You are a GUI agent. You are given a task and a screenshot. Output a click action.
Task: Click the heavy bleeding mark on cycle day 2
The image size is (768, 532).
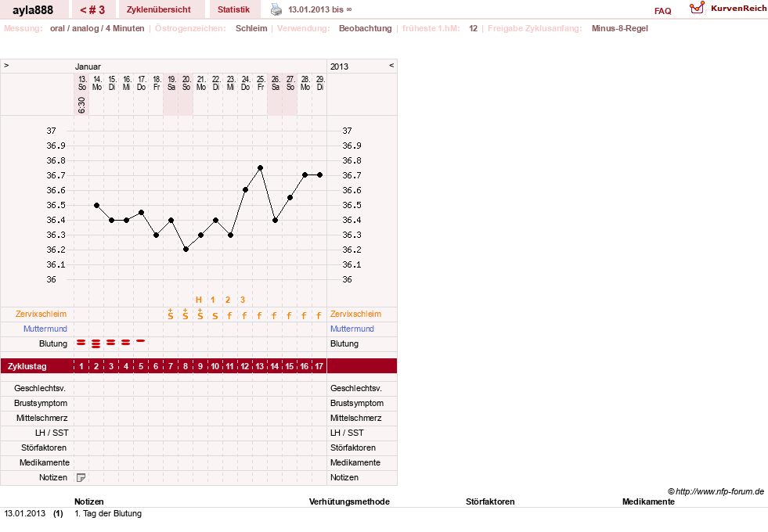(x=96, y=343)
